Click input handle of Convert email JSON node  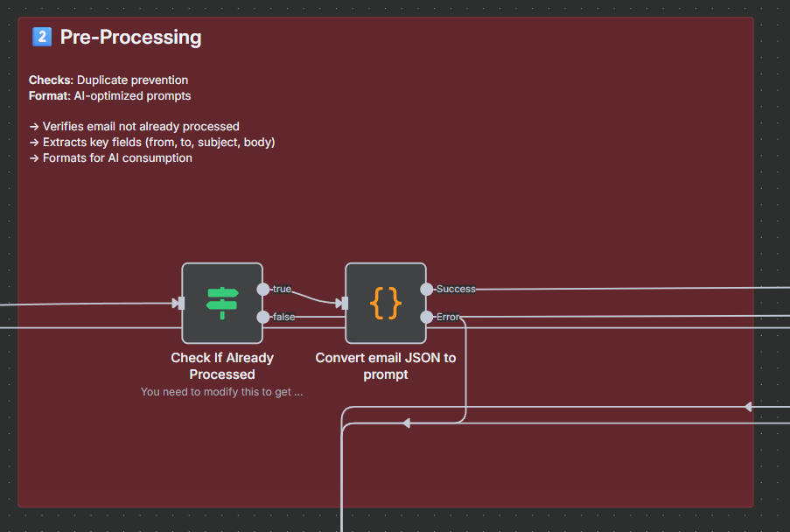pyautogui.click(x=345, y=303)
